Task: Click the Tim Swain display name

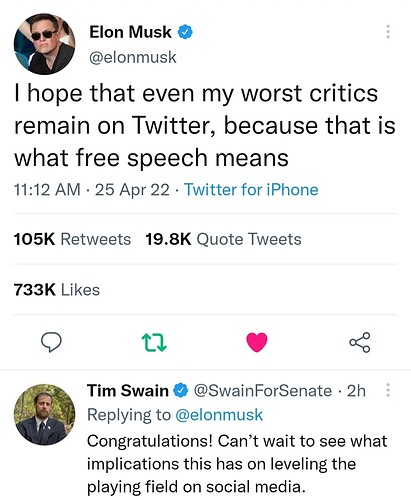Action: (x=128, y=390)
